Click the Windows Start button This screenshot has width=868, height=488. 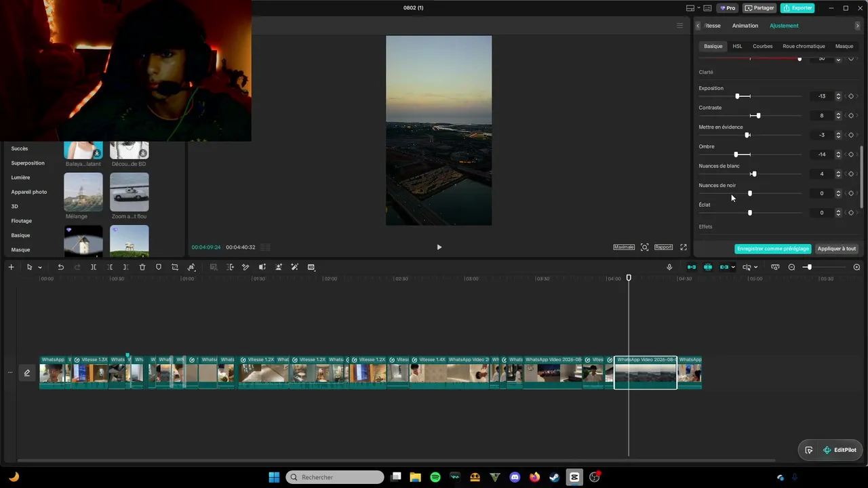274,477
